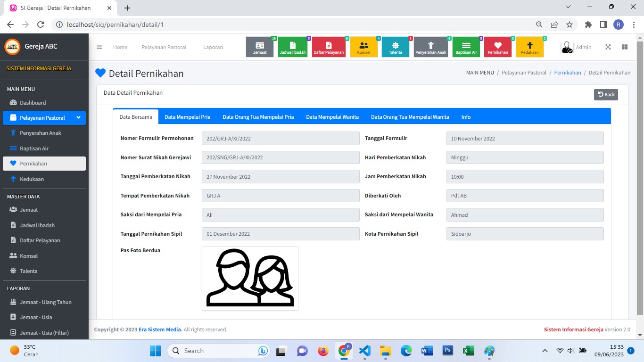Click the Pas Foto Berdua couple thumbnail
This screenshot has height=362, width=644.
250,278
